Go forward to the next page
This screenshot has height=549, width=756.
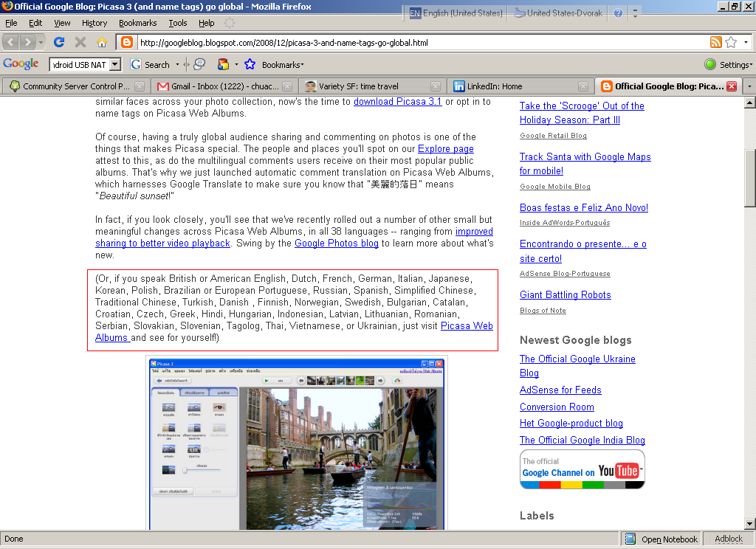[27, 42]
